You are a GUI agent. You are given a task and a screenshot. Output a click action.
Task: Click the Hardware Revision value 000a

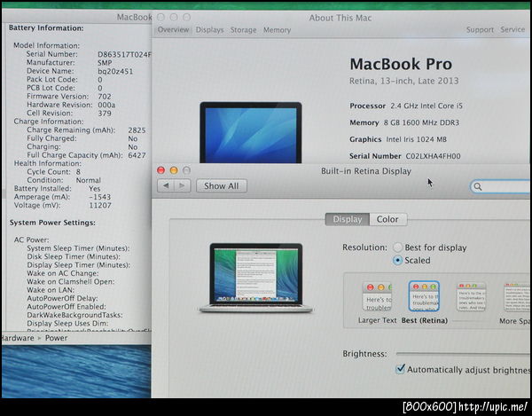[106, 106]
